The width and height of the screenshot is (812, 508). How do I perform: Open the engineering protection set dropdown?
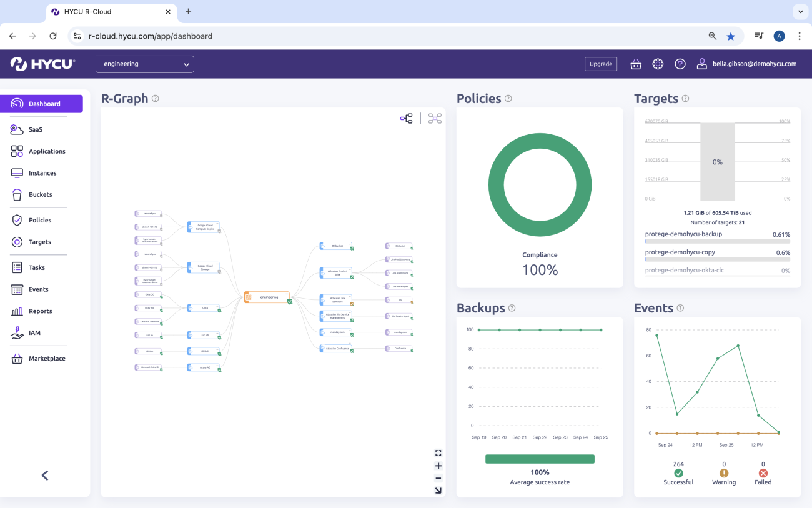point(144,64)
